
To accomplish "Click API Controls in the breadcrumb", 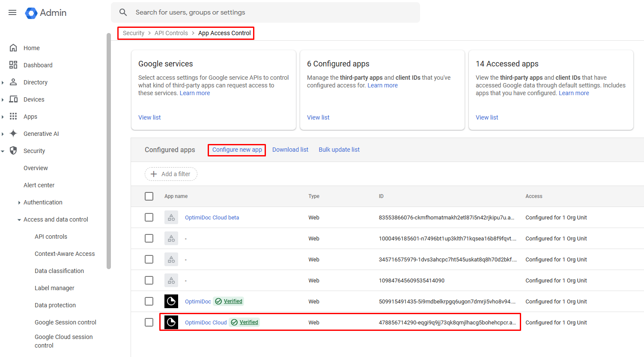I will coord(171,33).
